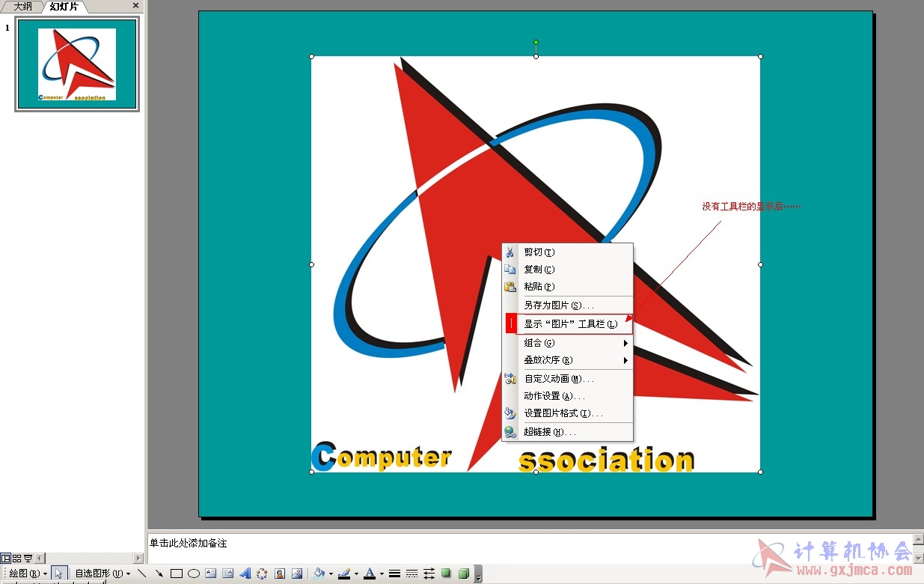The image size is (924, 584).
Task: Insert diagram or organization chart
Action: tap(262, 574)
